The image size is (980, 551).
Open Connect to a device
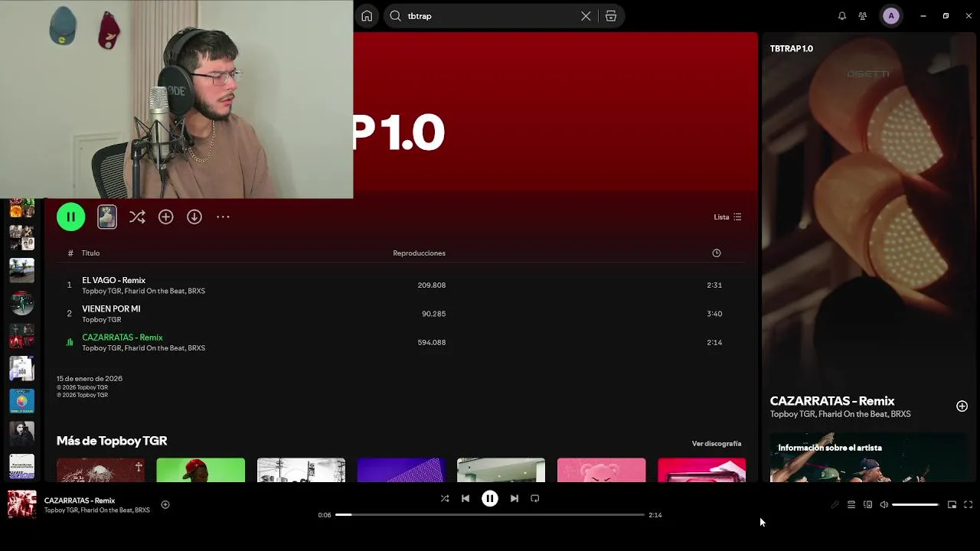tap(867, 504)
